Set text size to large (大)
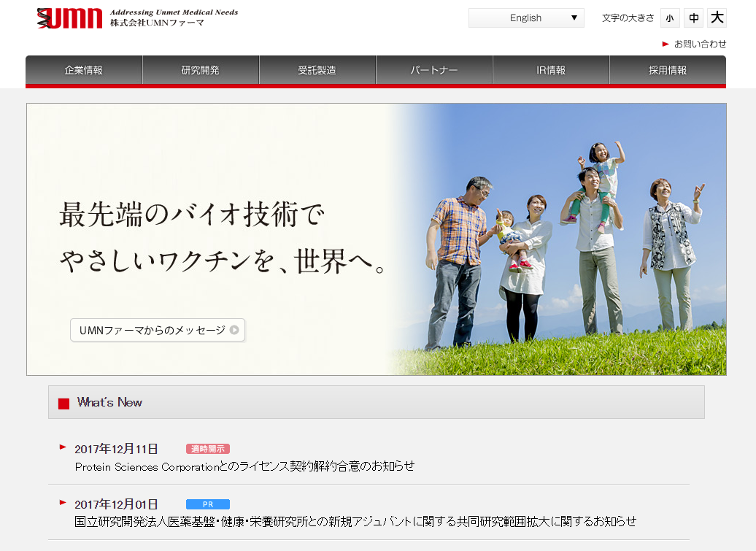Viewport: 756px width, 551px height. pos(717,18)
